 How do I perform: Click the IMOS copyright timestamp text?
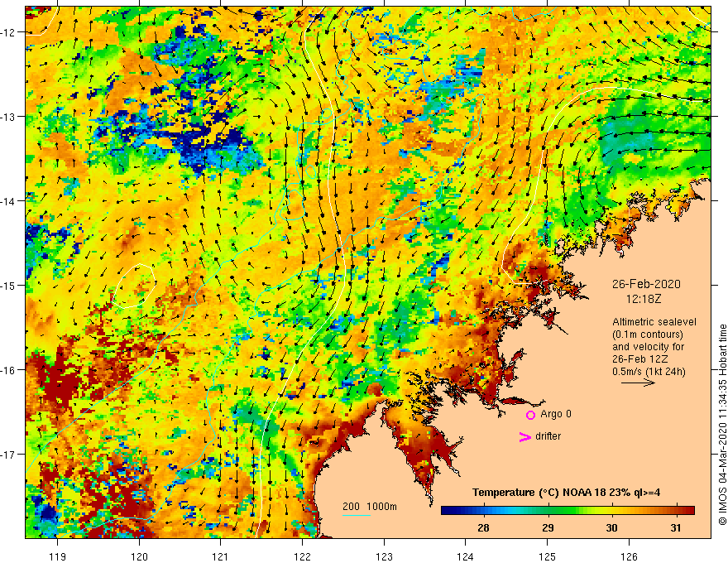point(722,425)
